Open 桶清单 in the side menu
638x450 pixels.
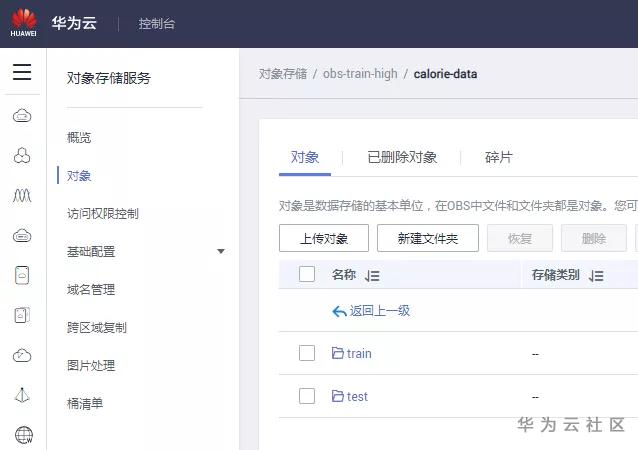(x=85, y=404)
